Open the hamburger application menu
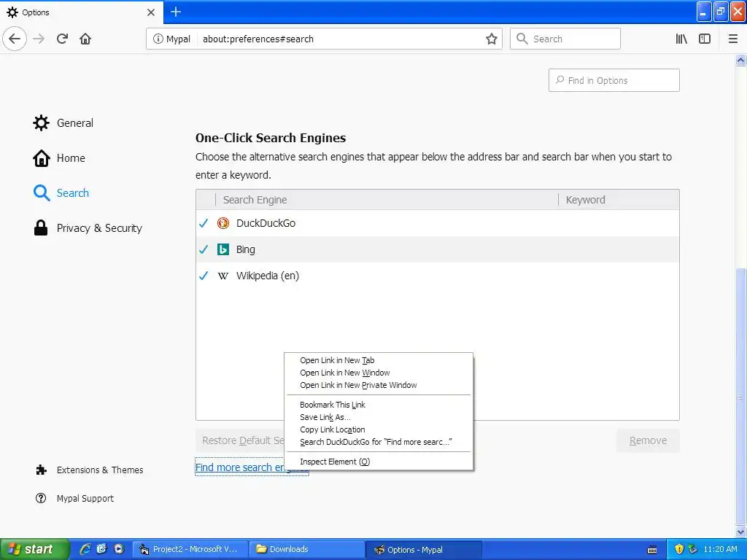Screen dimensions: 747x560 (x=732, y=39)
